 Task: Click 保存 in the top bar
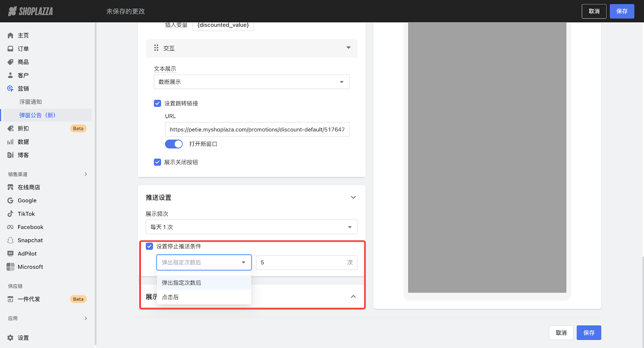click(622, 11)
